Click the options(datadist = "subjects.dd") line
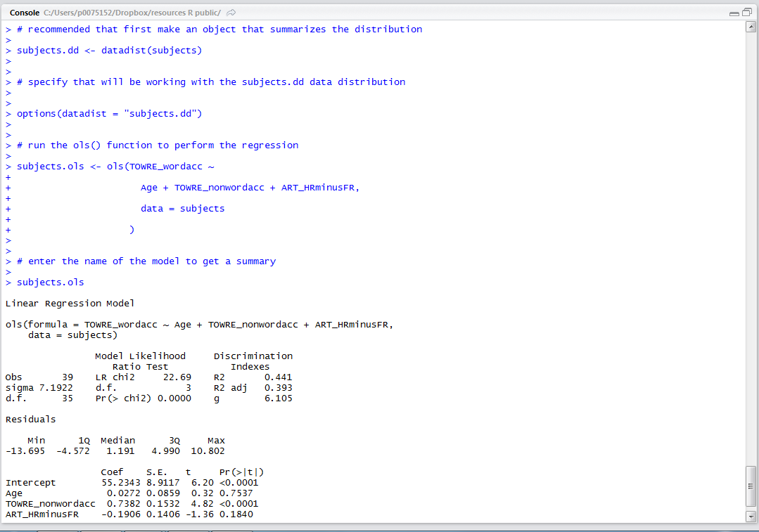This screenshot has height=532, width=759. pyautogui.click(x=109, y=114)
